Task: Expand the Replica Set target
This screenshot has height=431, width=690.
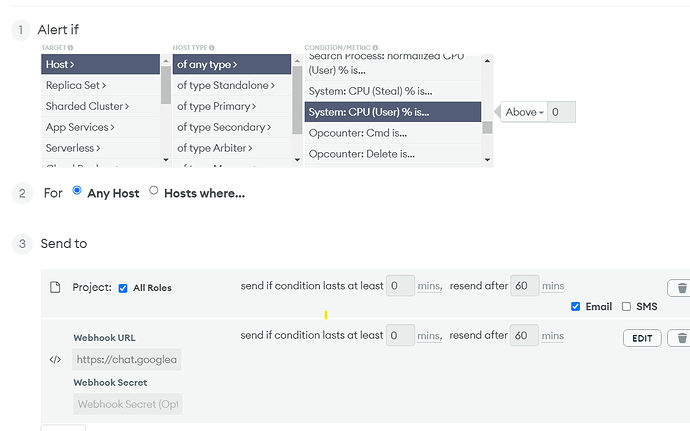Action: tap(76, 85)
